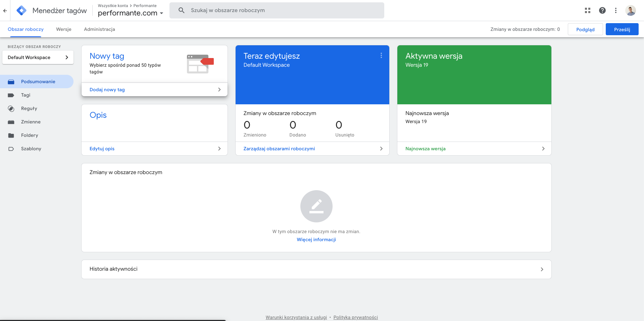This screenshot has height=321, width=644.
Task: Click the green Najnowsza wersja link
Action: (x=426, y=149)
